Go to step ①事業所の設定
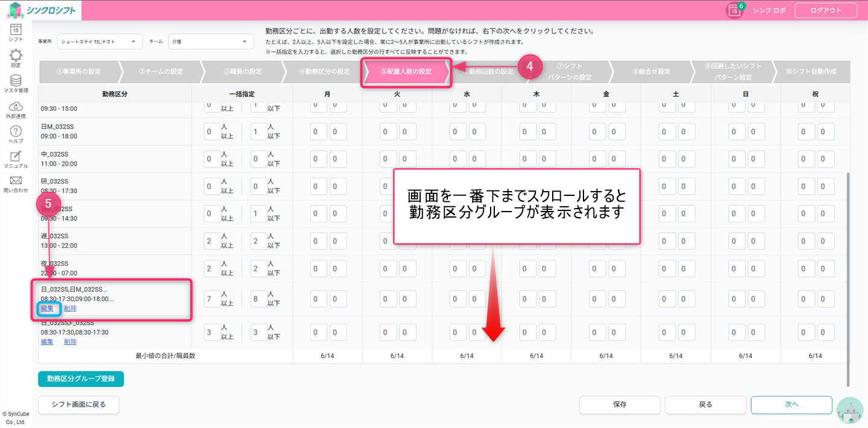868x428 pixels. click(78, 72)
